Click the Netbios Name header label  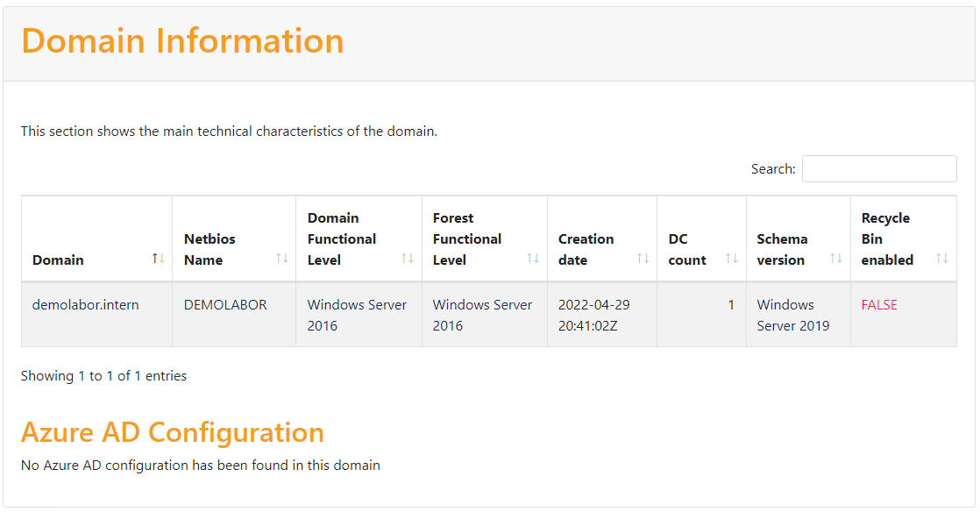point(209,250)
